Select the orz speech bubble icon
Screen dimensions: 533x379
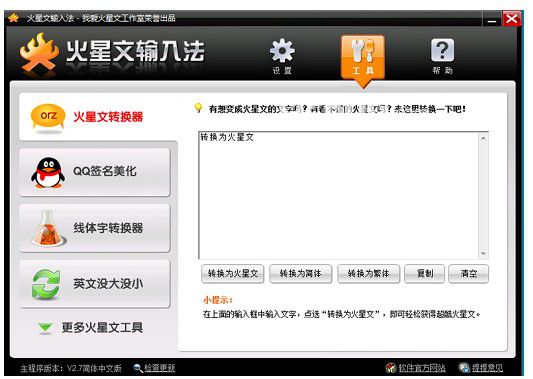48,117
